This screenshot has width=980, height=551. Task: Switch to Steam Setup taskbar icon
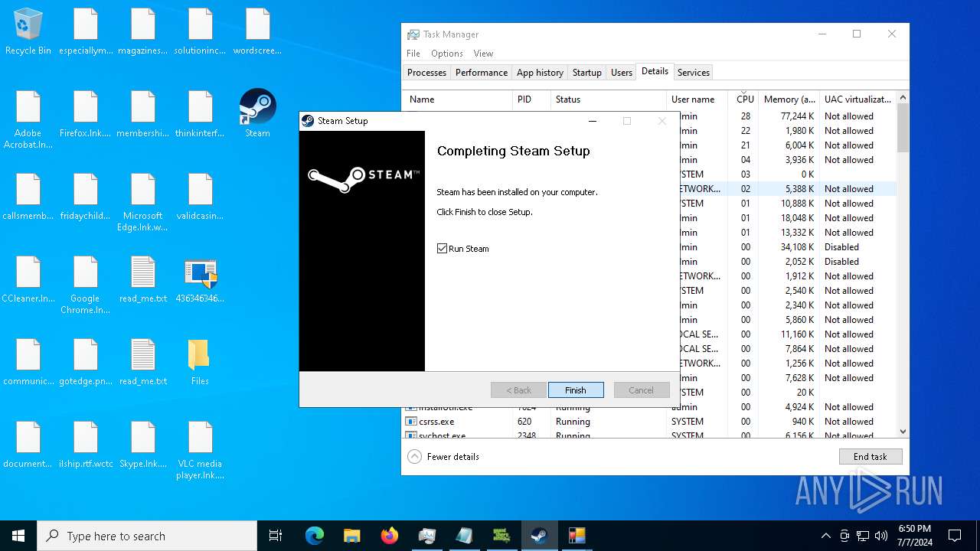click(539, 536)
